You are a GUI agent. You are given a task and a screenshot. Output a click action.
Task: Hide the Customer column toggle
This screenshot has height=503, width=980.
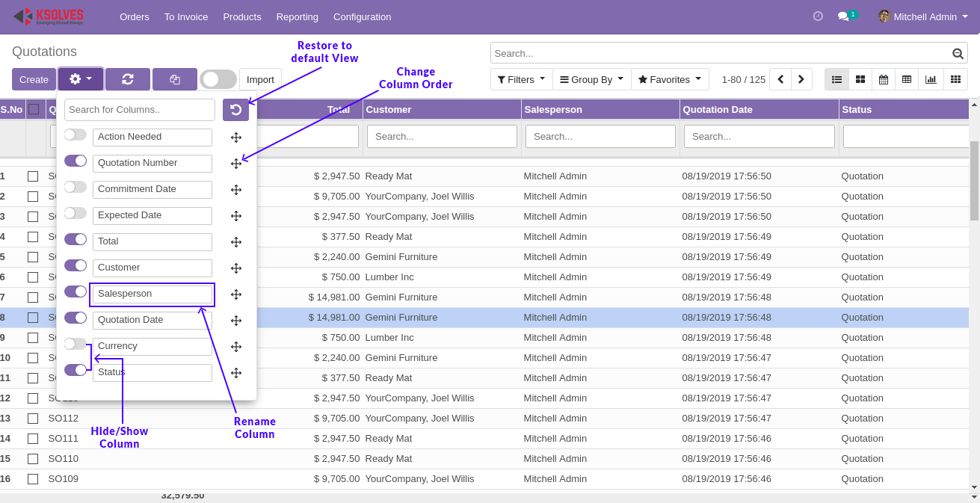[75, 265]
